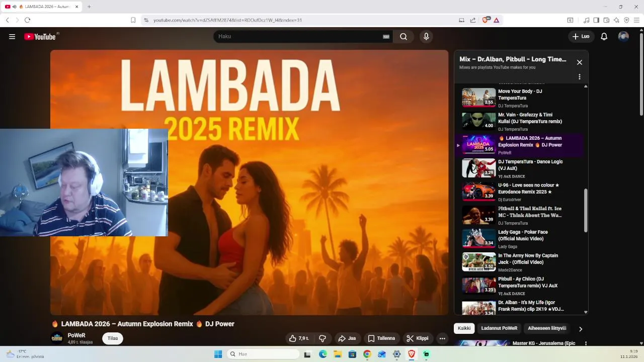Open YouTube notifications bell
Viewport: 644px width, 362px height.
point(604,37)
